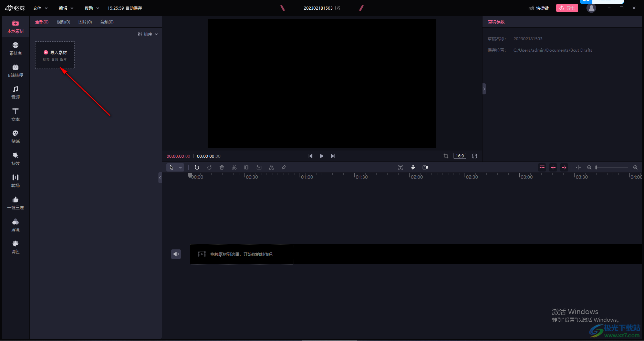Click the timeline zoom slider

pos(612,167)
